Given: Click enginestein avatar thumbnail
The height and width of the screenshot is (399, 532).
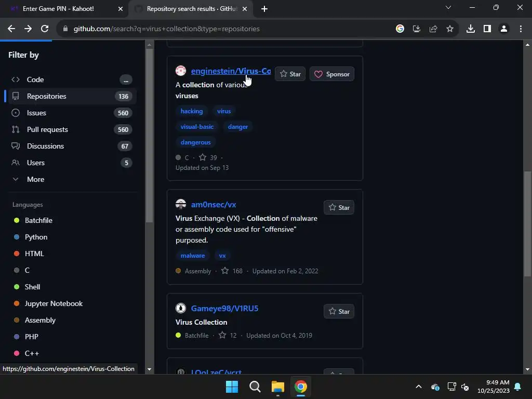Looking at the screenshot, I should tap(181, 71).
